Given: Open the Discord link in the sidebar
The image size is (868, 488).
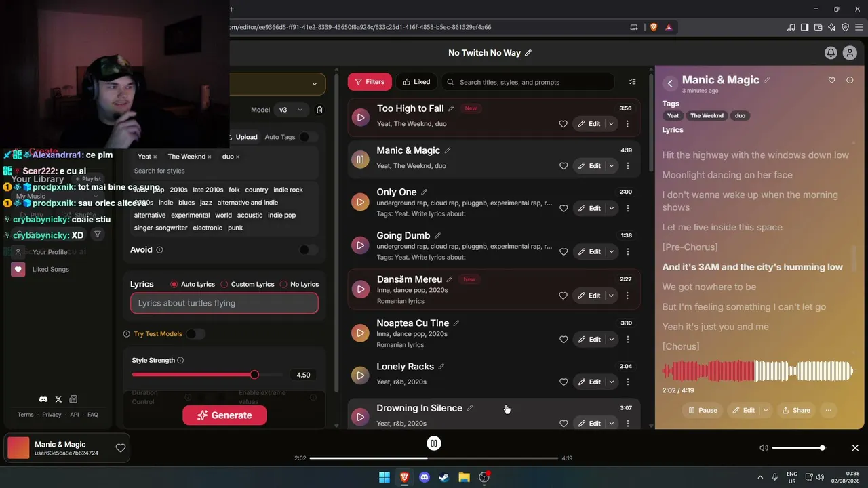Looking at the screenshot, I should [43, 399].
